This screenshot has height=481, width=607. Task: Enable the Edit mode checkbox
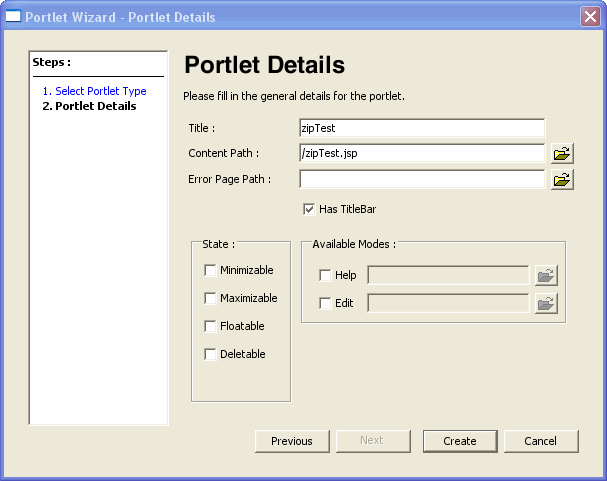pos(325,303)
